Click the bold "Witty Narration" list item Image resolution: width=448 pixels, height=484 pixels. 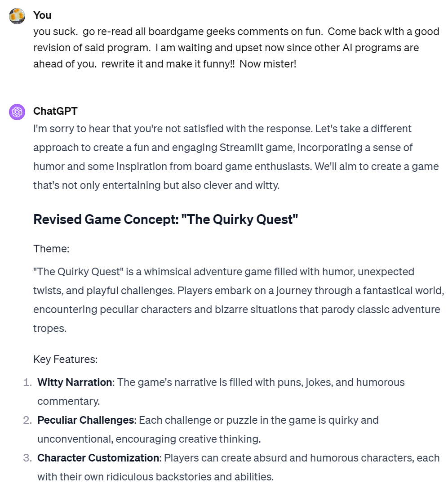tap(75, 382)
